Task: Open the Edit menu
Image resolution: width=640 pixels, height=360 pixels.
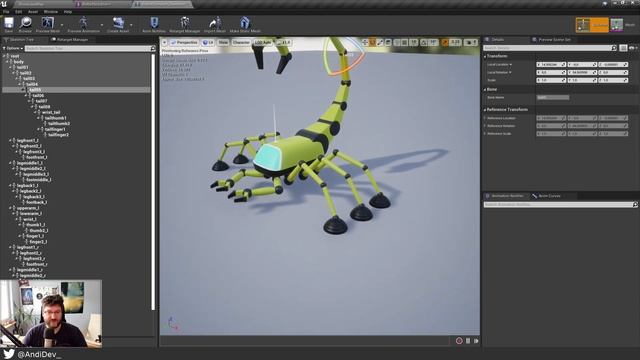Action: click(19, 11)
